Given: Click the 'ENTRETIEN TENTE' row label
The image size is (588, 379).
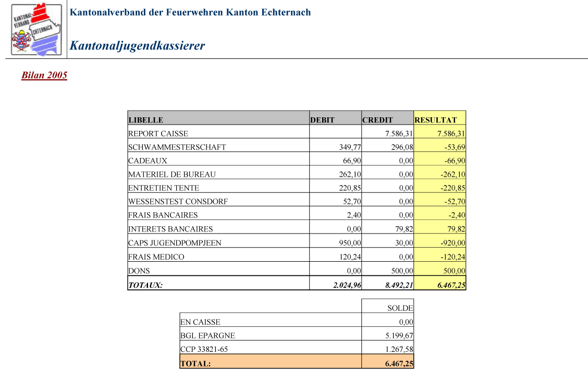Looking at the screenshot, I should pyautogui.click(x=164, y=188).
